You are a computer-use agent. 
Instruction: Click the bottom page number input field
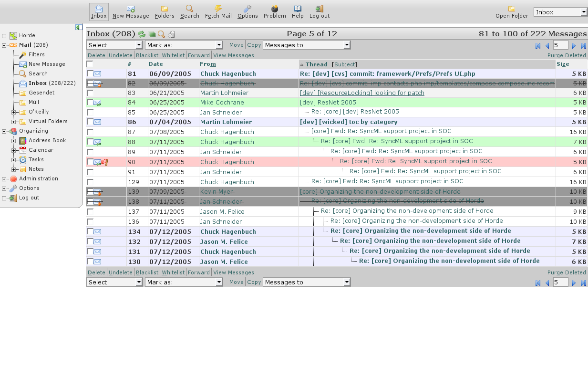click(x=561, y=282)
